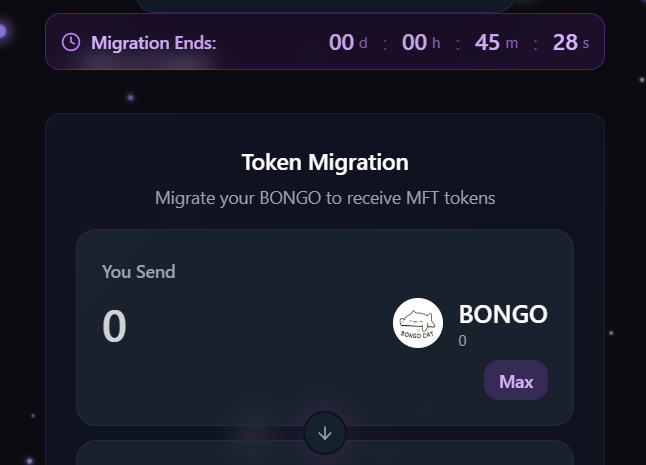
Task: Click the Token Migration heading
Action: tap(325, 162)
